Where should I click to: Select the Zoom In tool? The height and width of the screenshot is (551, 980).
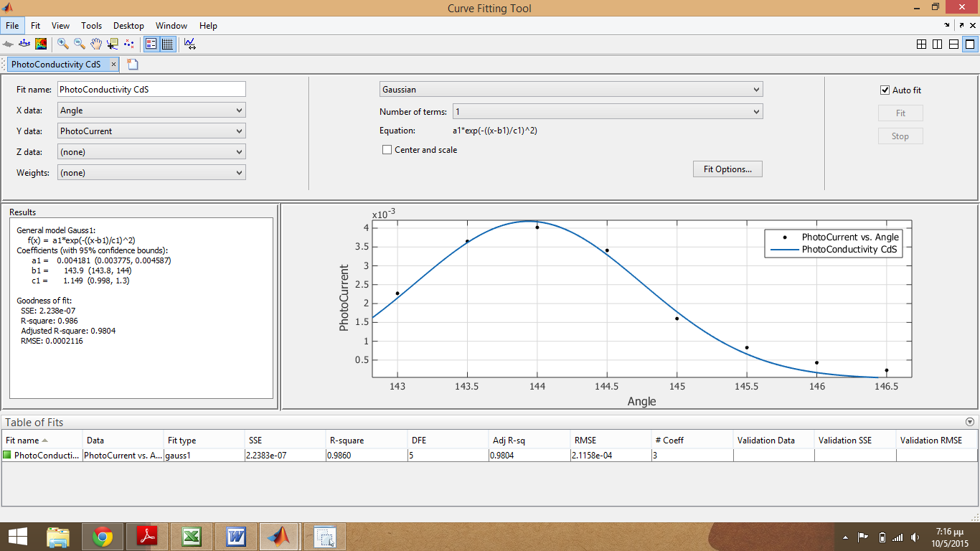pos(63,44)
